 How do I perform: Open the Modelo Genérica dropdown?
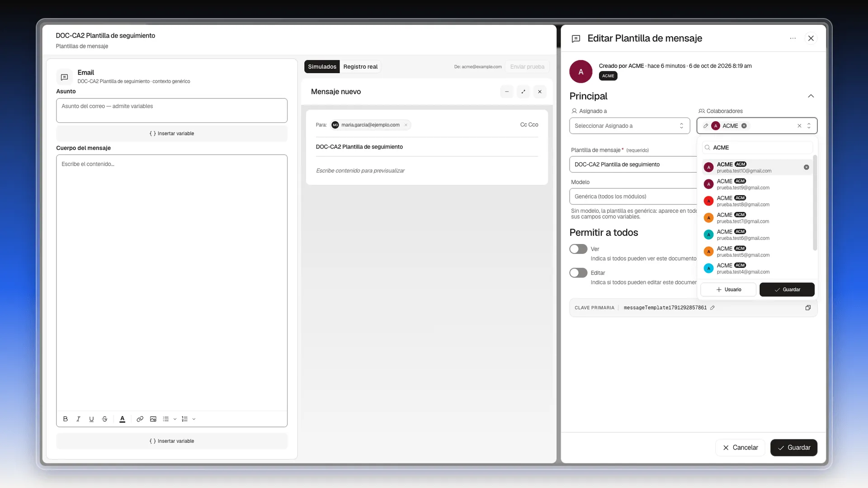click(633, 197)
